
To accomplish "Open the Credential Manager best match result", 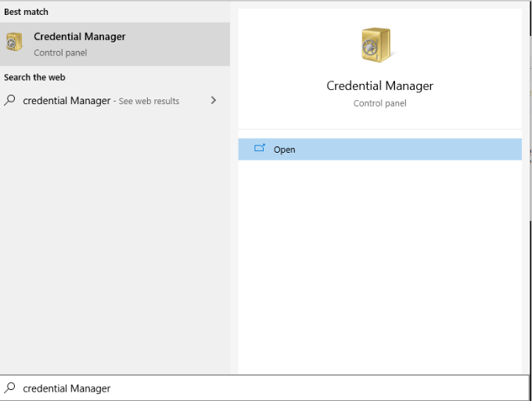I will click(x=115, y=44).
